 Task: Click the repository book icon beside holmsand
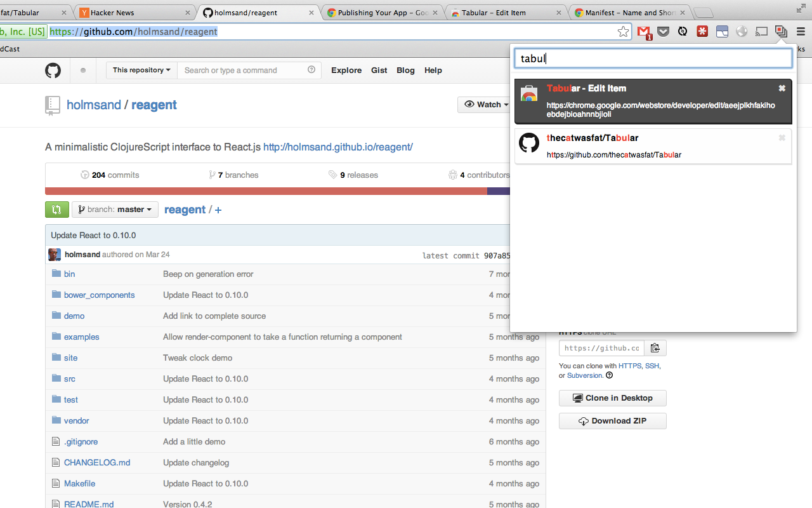click(x=53, y=105)
